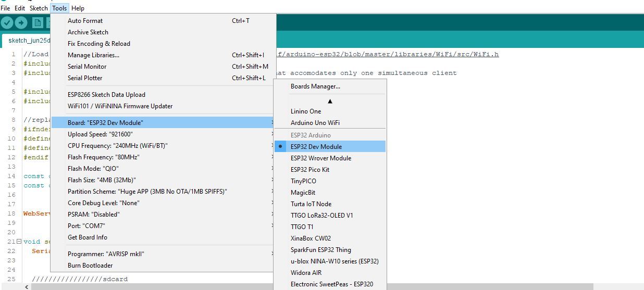Image resolution: width=644 pixels, height=290 pixels.
Task: Select the Turta IoT Node board
Action: click(330, 204)
